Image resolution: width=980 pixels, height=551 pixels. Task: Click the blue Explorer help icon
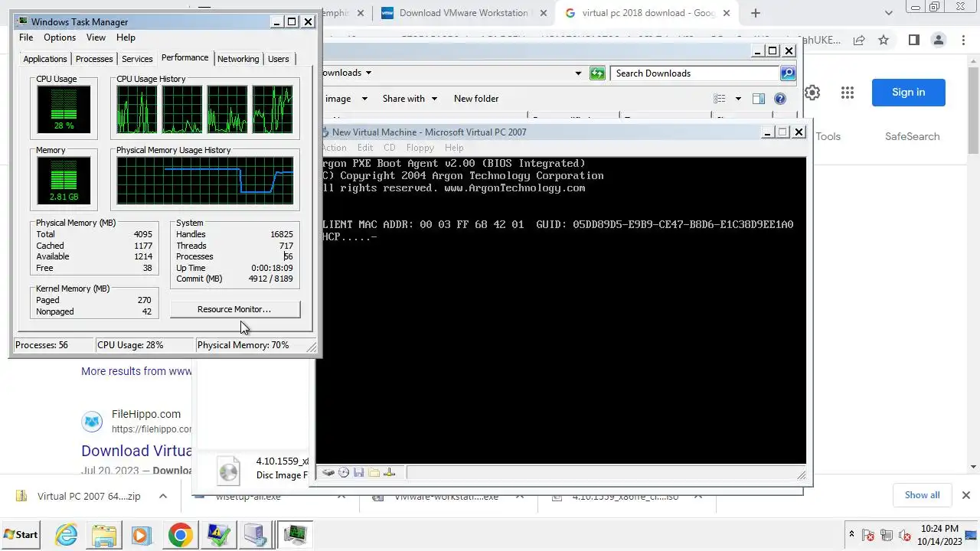pyautogui.click(x=780, y=99)
